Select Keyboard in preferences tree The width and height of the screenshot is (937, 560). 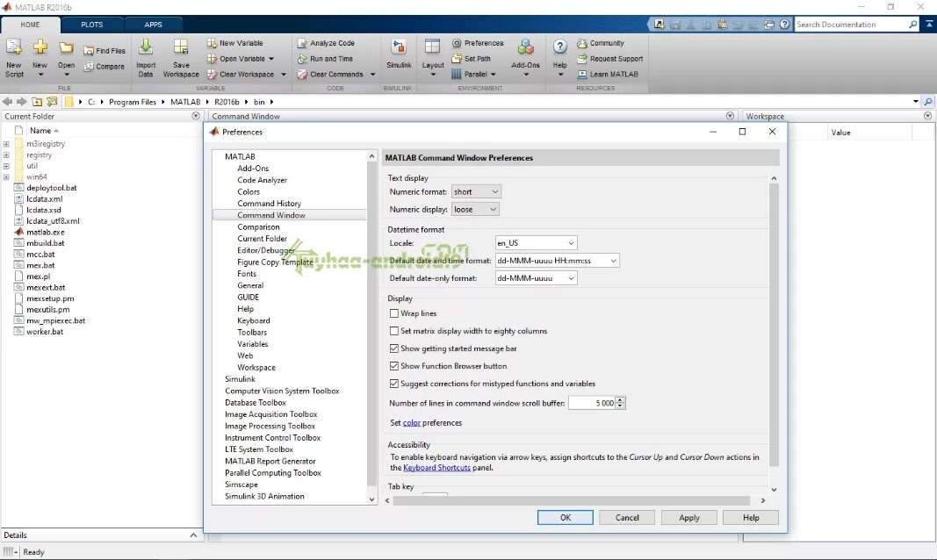click(254, 320)
